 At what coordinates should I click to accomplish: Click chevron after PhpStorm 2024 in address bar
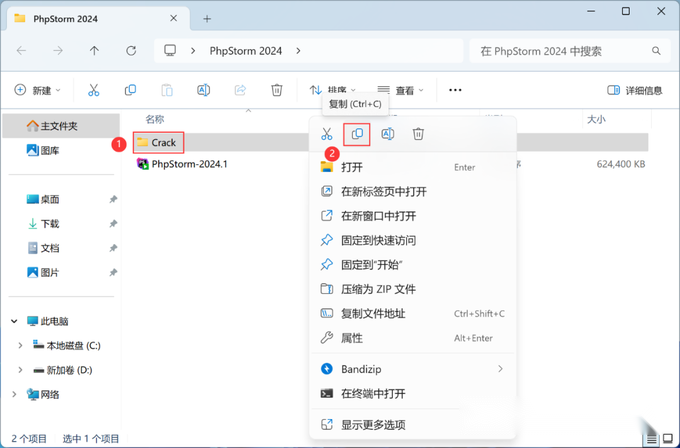[298, 51]
